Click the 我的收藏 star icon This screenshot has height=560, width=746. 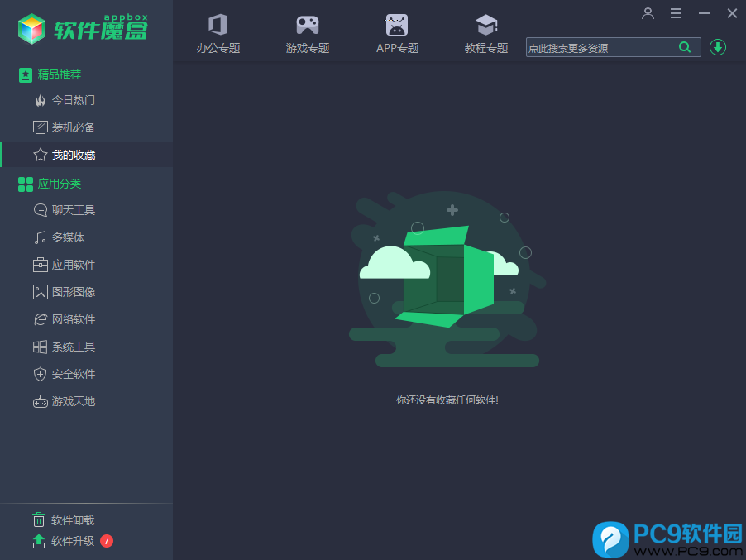[40, 155]
